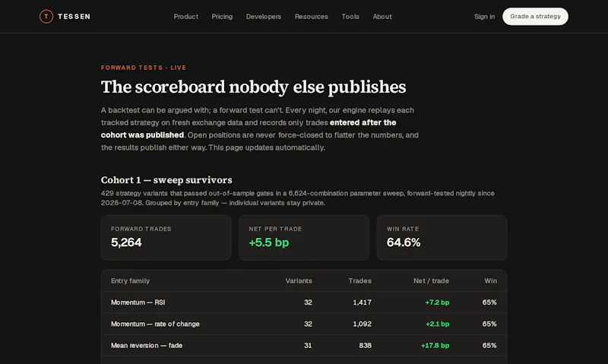
Task: Click the bold text 'entered after the'
Action: tap(363, 122)
